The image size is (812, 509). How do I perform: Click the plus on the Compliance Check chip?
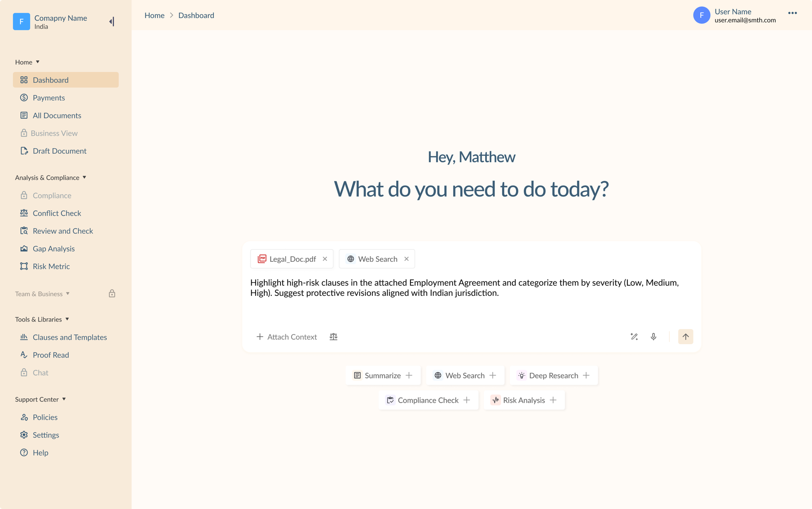click(x=466, y=400)
